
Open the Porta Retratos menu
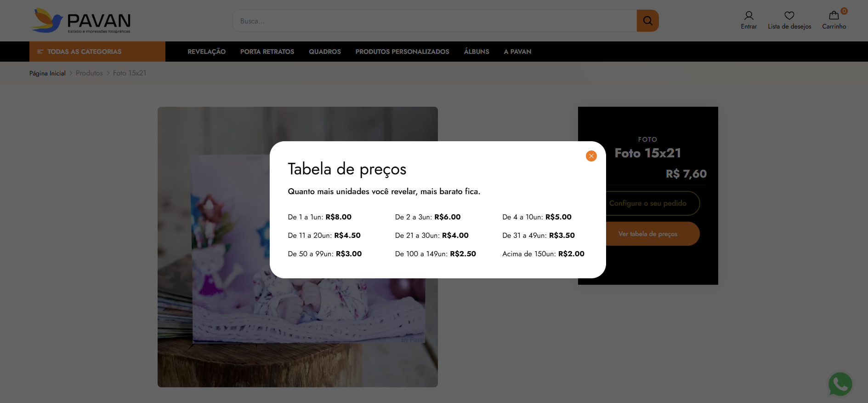pyautogui.click(x=267, y=52)
